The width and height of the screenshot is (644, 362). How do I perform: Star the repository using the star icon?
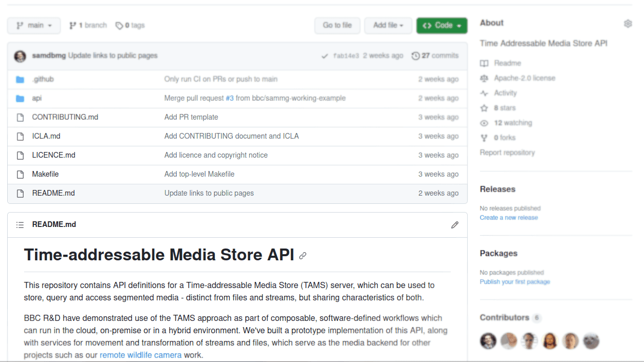click(x=484, y=108)
